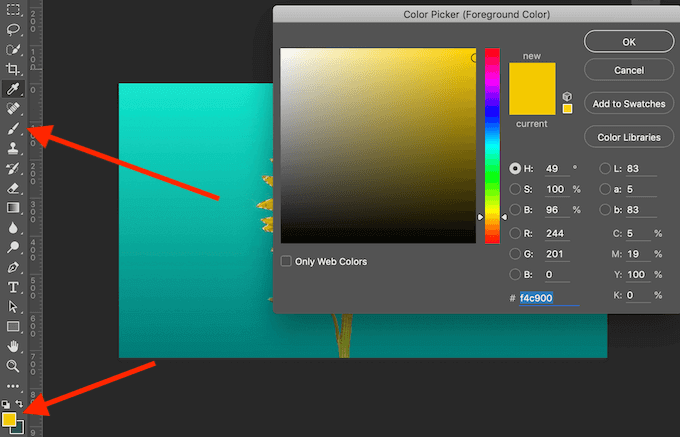
Task: Open Color Libraries
Action: 628,137
